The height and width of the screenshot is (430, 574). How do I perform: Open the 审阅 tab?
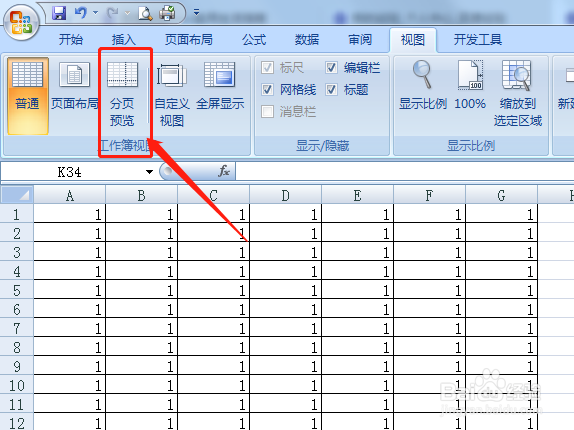(x=360, y=40)
